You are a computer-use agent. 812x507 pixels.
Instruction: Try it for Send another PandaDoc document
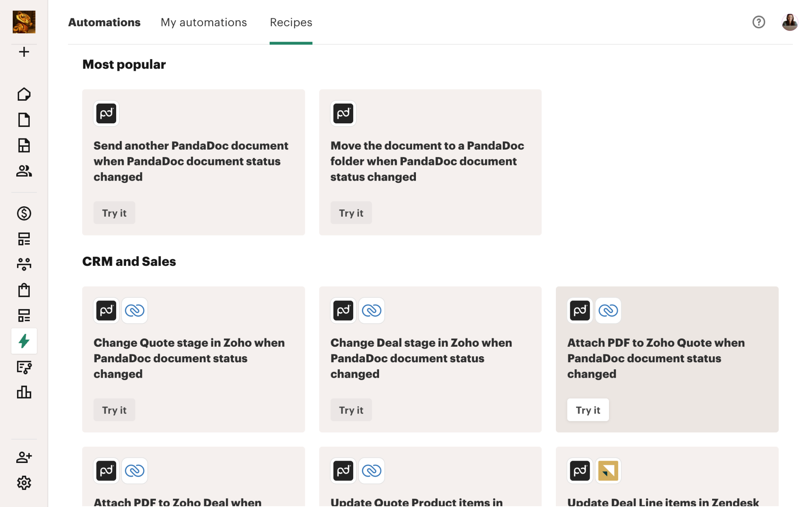(x=114, y=213)
